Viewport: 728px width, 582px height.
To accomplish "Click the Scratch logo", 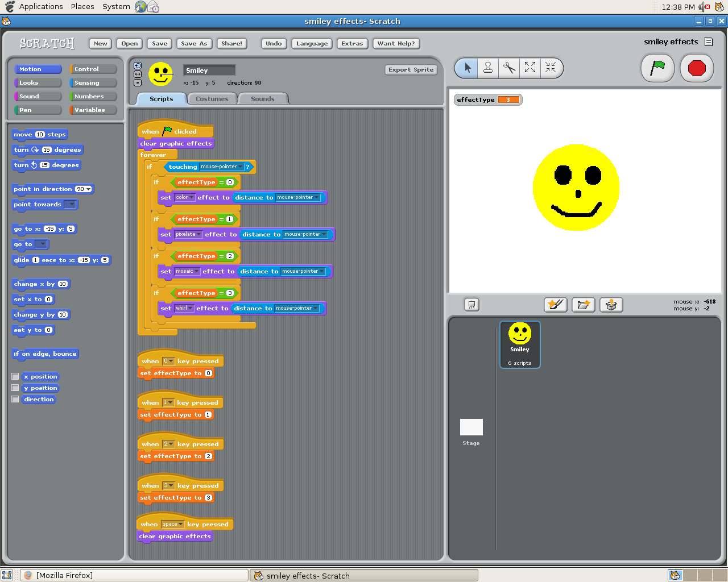I will tap(47, 43).
